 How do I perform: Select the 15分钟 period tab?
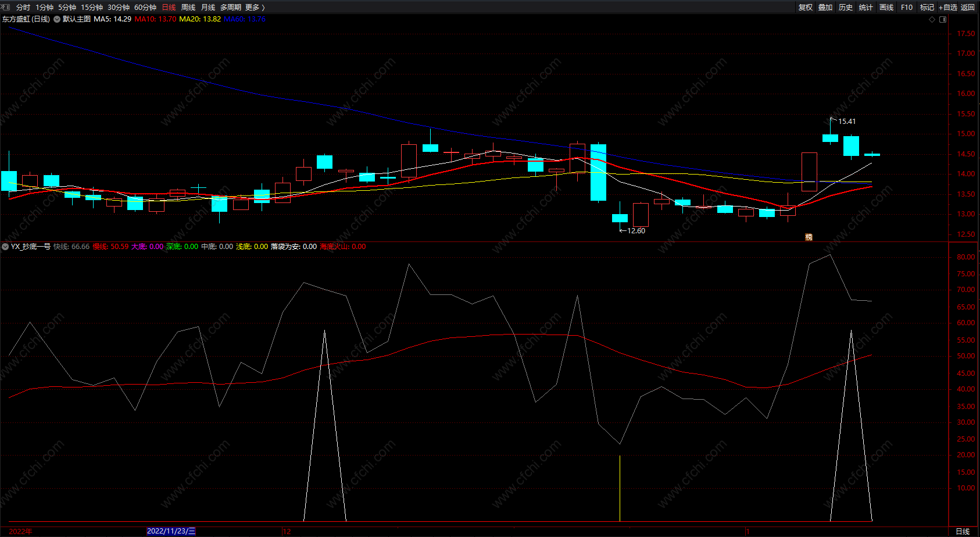[92, 8]
